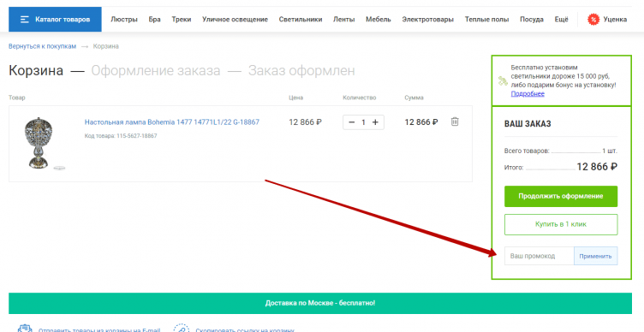
Task: Click the Код товара: 115-5627-18867 text
Action: [121, 136]
